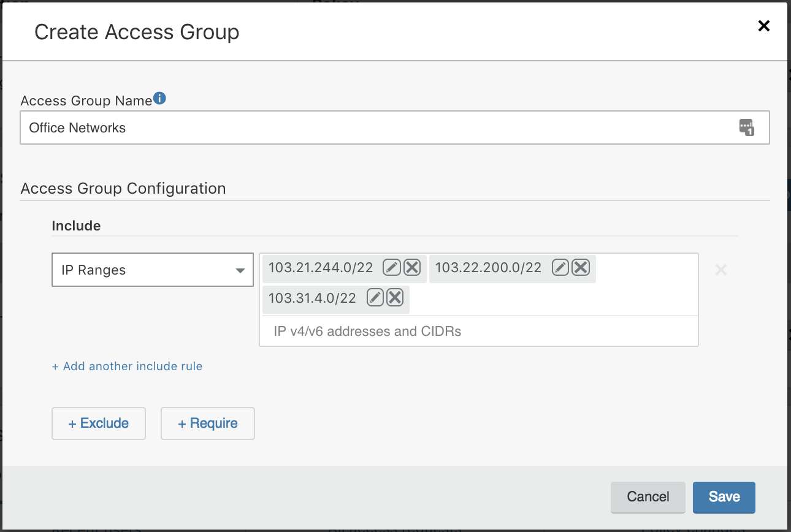Click the + Exclude button
This screenshot has height=532, width=791.
pyautogui.click(x=99, y=424)
